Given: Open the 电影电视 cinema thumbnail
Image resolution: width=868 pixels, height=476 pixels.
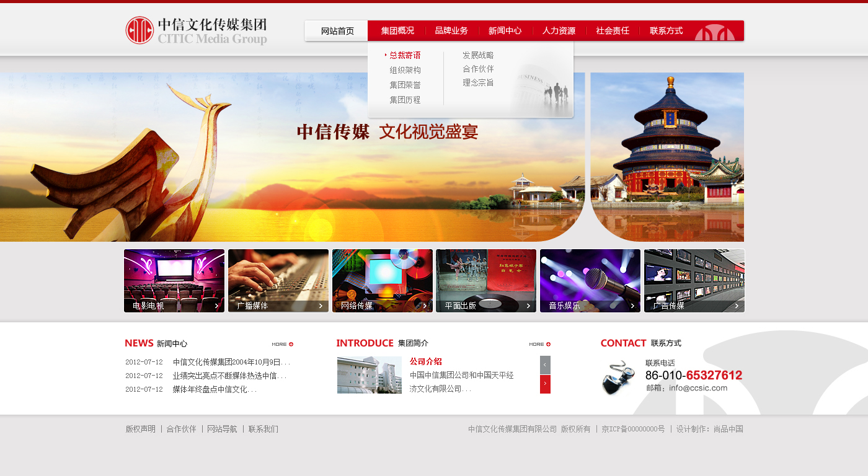Looking at the screenshot, I should tap(174, 281).
